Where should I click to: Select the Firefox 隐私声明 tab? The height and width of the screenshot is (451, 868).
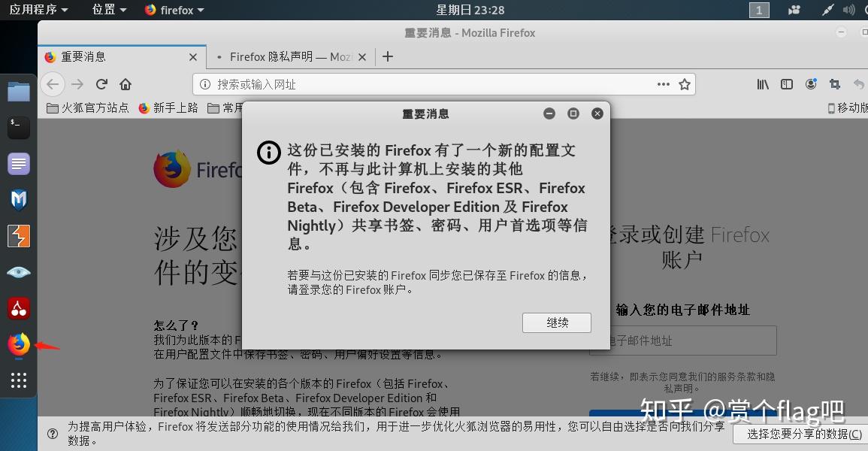pyautogui.click(x=290, y=56)
